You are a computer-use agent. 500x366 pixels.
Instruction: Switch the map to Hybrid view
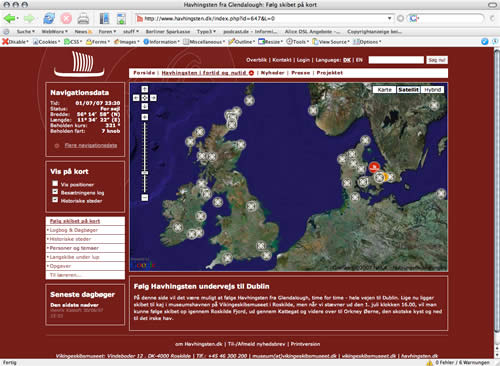432,90
